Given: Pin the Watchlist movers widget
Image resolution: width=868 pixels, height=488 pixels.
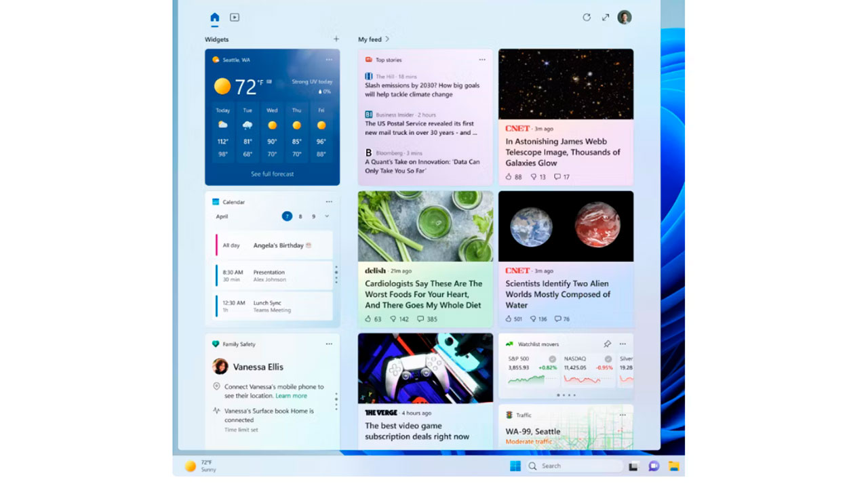Looking at the screenshot, I should pos(607,344).
